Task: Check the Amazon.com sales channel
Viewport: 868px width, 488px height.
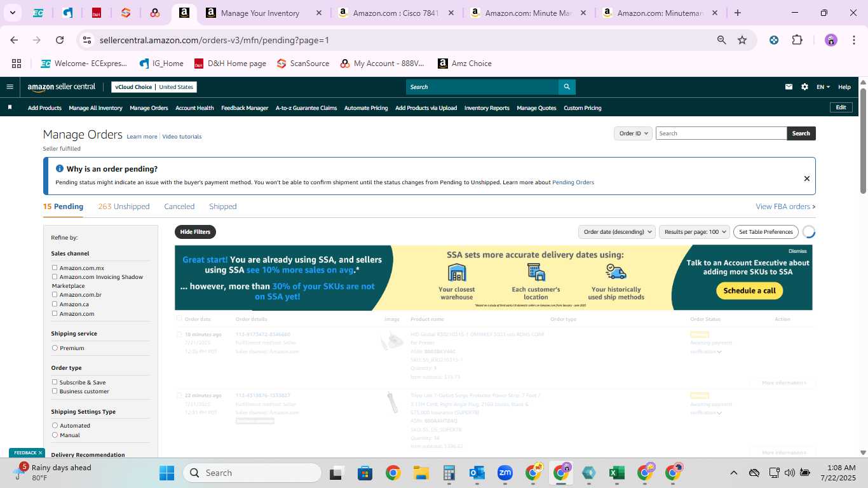Action: click(55, 313)
